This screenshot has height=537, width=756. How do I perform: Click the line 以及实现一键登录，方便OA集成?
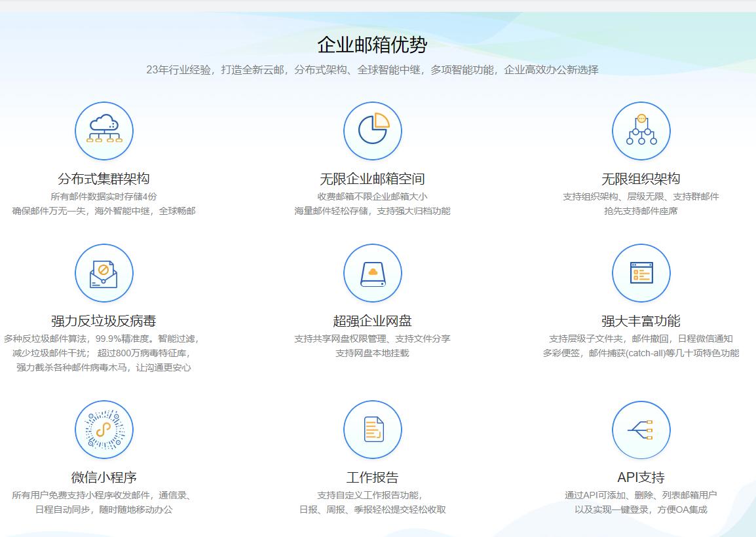(x=641, y=510)
